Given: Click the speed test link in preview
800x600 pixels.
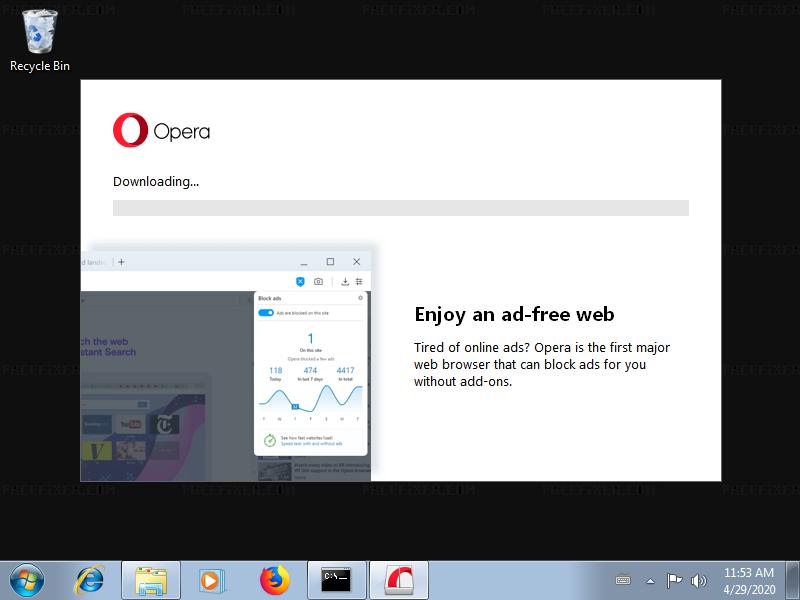Looking at the screenshot, I should (310, 443).
